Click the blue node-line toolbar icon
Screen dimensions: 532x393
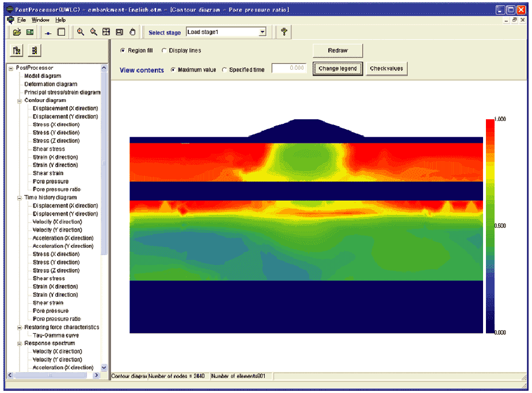point(48,33)
